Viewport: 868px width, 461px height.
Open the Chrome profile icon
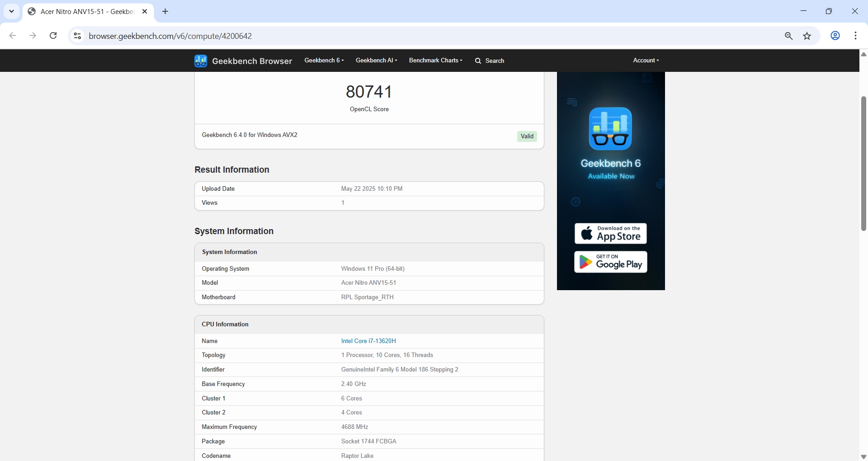pos(835,36)
